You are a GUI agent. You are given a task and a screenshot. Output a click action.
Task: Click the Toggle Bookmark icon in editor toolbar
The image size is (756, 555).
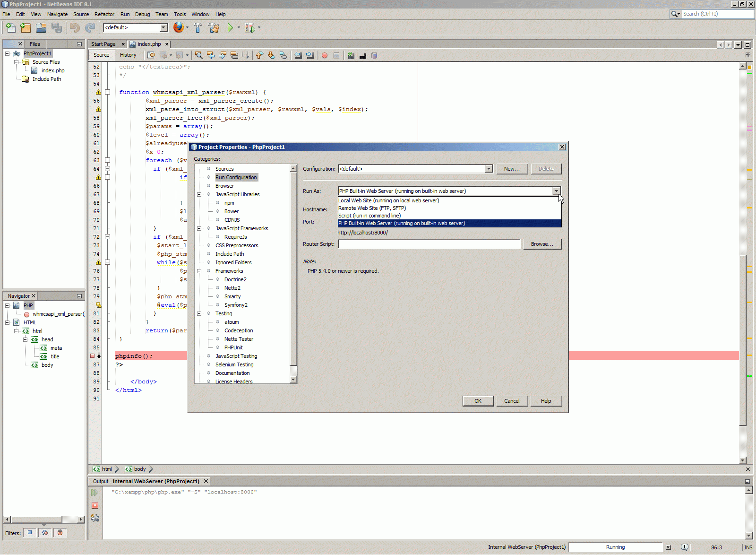tap(283, 55)
